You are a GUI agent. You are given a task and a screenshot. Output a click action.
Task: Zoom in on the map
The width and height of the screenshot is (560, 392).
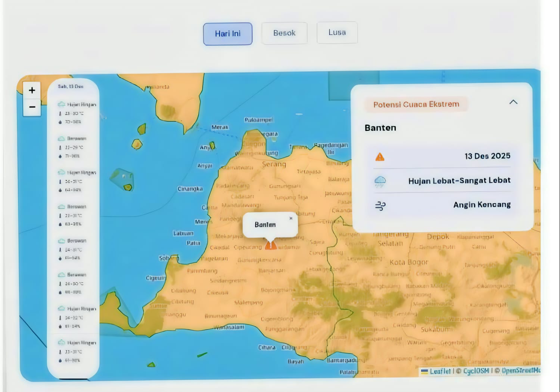[32, 90]
